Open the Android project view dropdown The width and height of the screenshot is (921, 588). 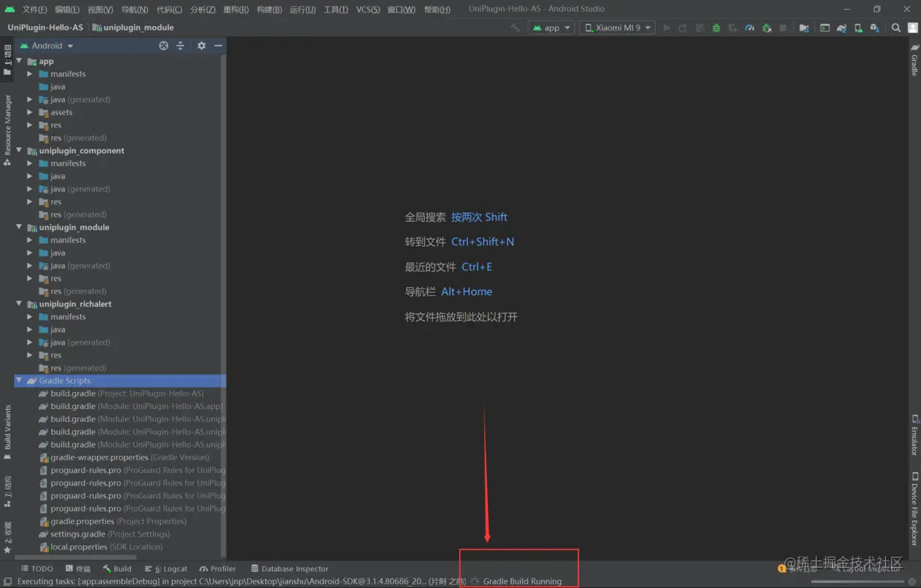[x=46, y=45]
